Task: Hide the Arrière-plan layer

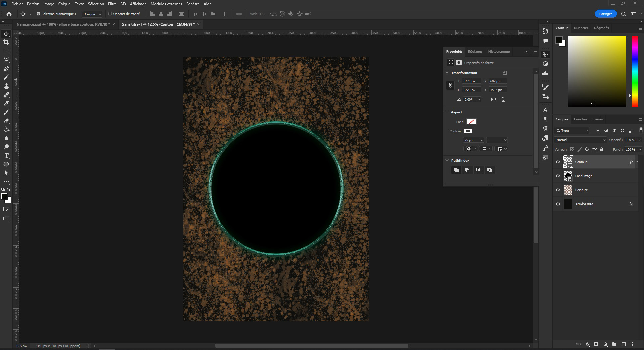Action: 558,204
